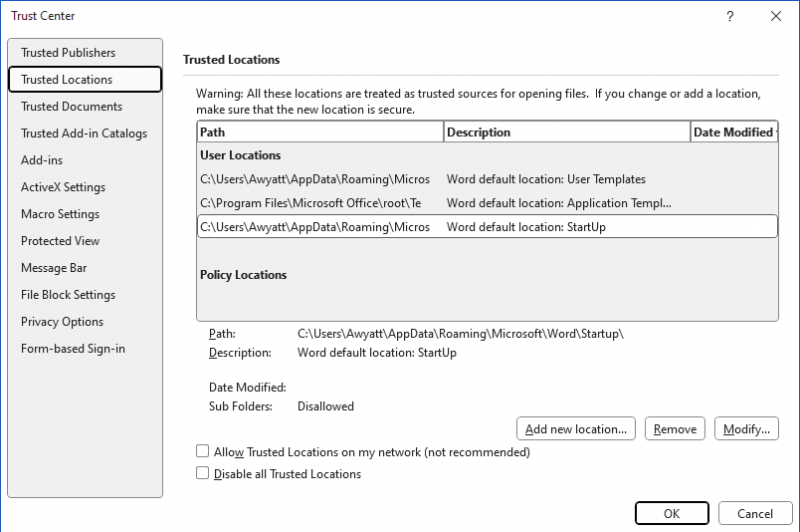Open Trusted Add-in Catalogs

pos(84,134)
